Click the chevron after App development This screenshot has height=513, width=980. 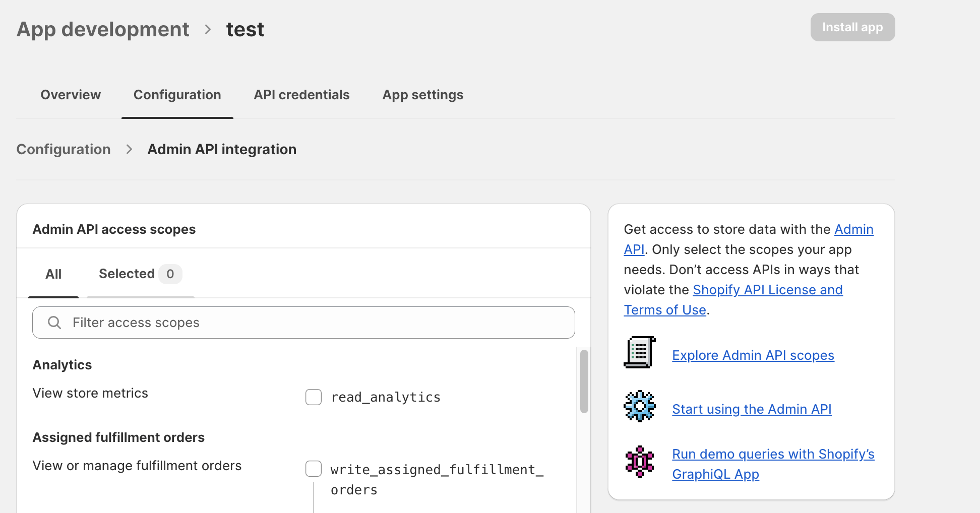click(208, 29)
